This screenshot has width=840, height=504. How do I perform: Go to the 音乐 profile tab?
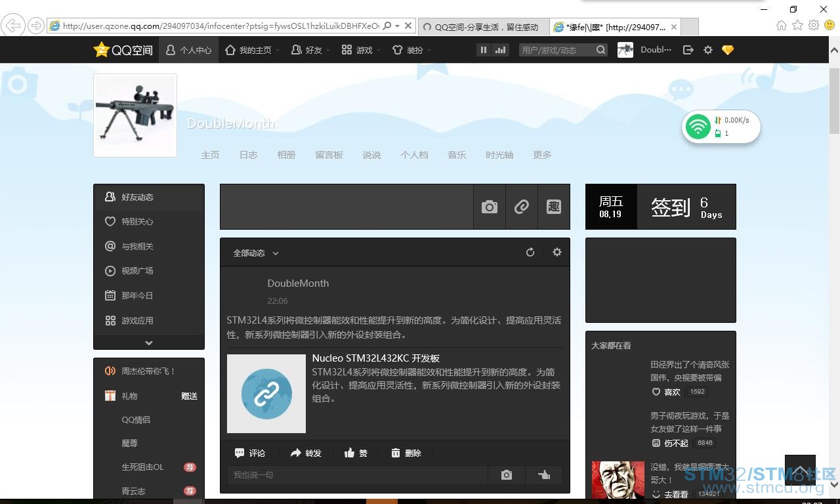coord(457,155)
